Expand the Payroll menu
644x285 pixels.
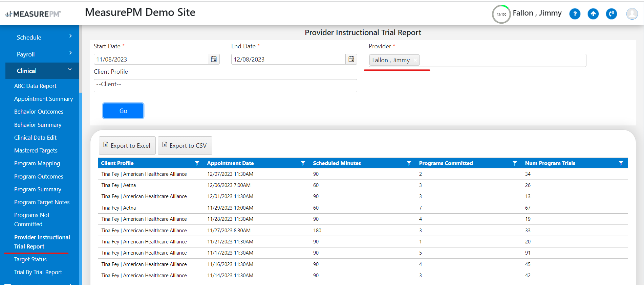click(42, 54)
